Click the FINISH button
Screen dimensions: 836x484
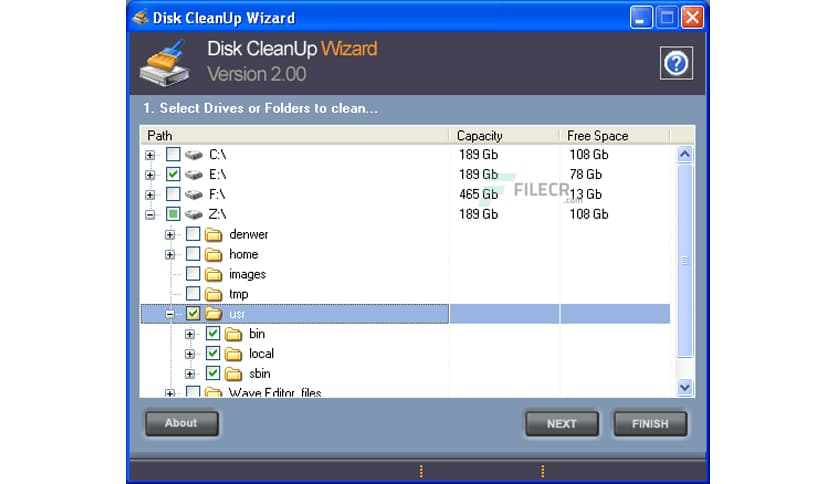tap(650, 424)
